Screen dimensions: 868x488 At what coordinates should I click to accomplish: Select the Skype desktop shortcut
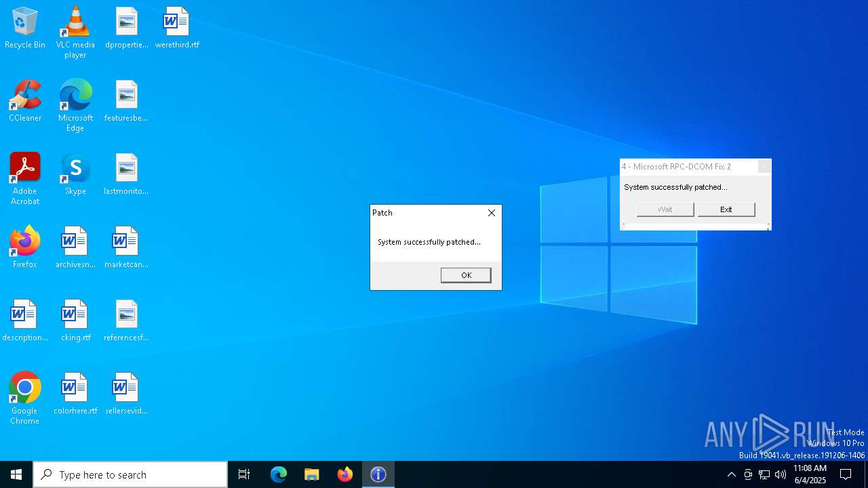coord(75,175)
